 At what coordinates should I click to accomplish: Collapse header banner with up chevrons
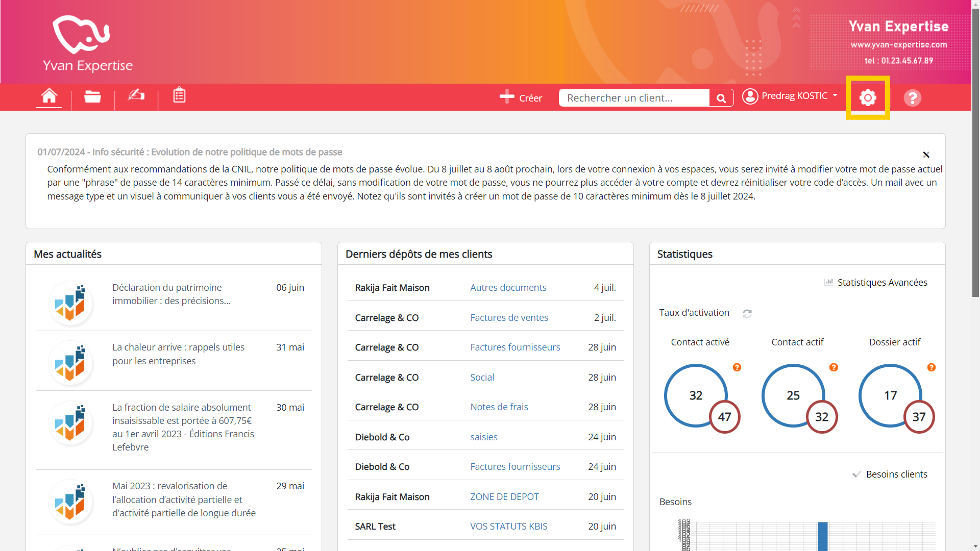tap(796, 18)
